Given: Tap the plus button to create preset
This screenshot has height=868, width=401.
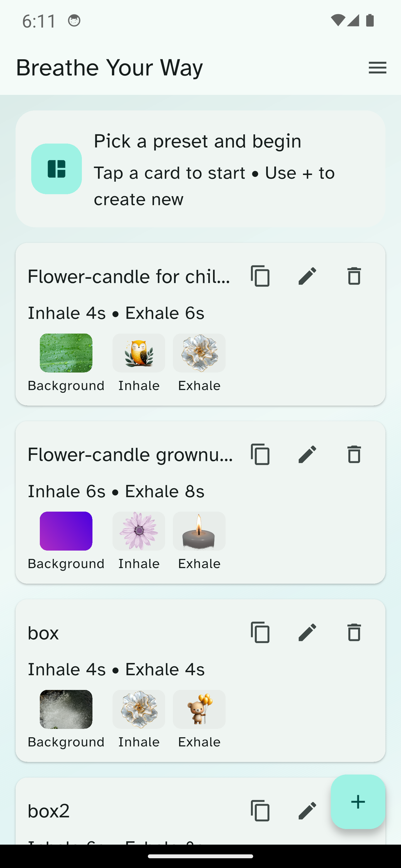Looking at the screenshot, I should coord(358,802).
